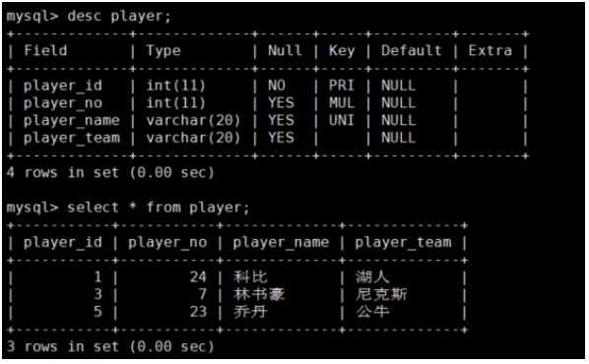Click the player_no header in result table
589x364 pixels.
(167, 243)
